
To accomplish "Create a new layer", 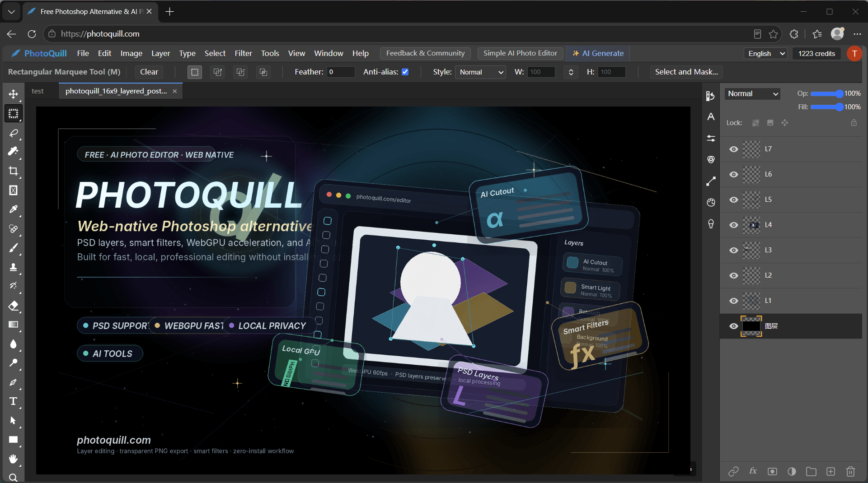I will 830,471.
